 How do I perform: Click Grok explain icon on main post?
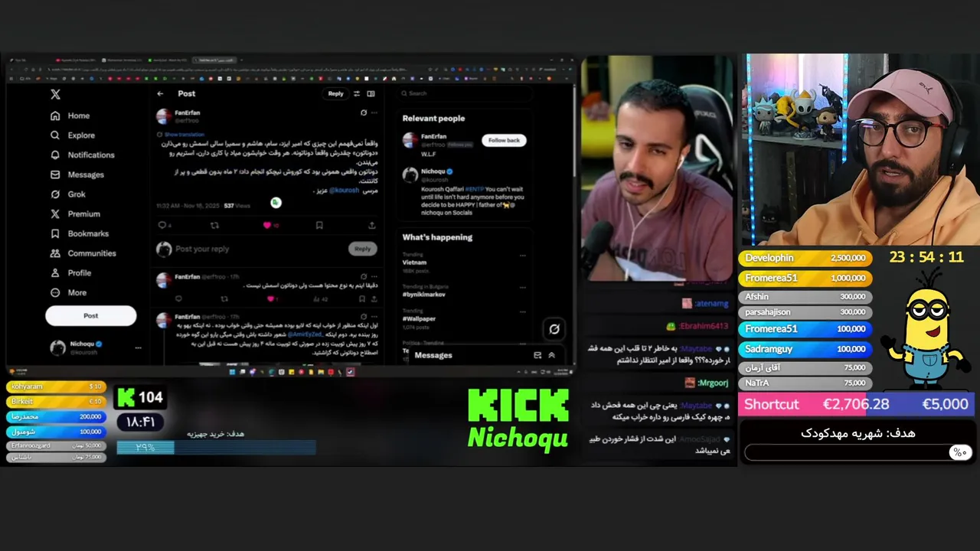[x=364, y=112]
